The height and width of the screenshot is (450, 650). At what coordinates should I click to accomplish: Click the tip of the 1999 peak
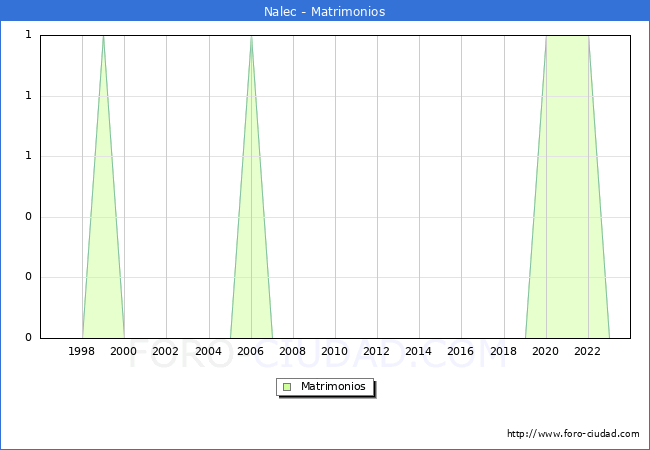[x=103, y=37]
